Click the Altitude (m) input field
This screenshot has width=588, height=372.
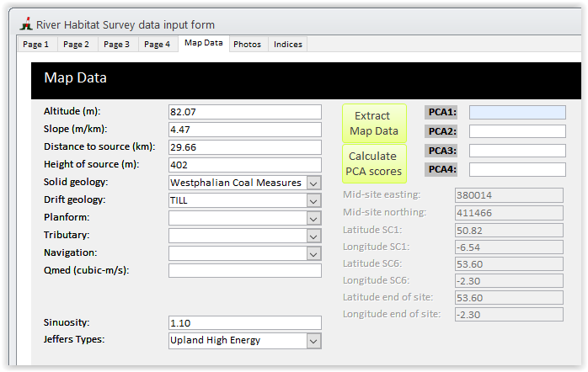point(245,112)
